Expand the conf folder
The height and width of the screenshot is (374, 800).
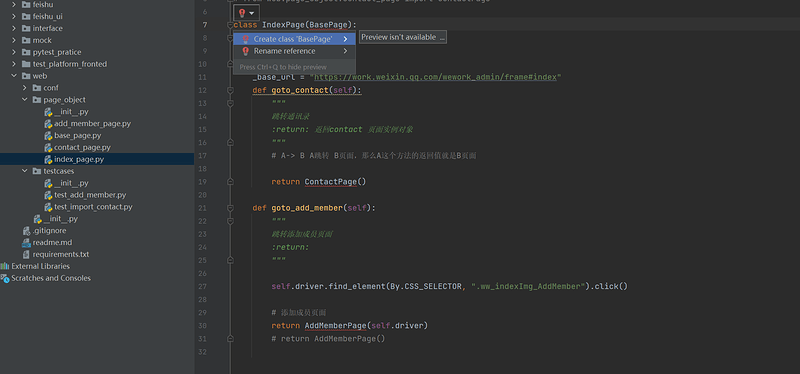(24, 88)
